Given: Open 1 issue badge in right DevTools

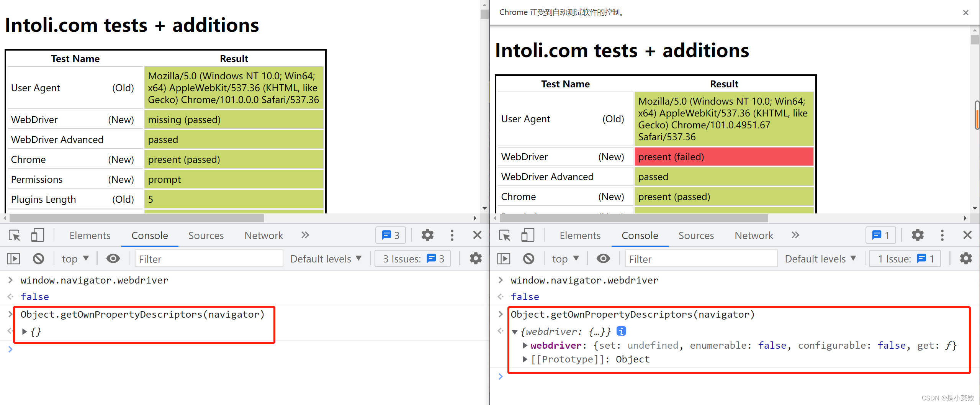Looking at the screenshot, I should (881, 235).
